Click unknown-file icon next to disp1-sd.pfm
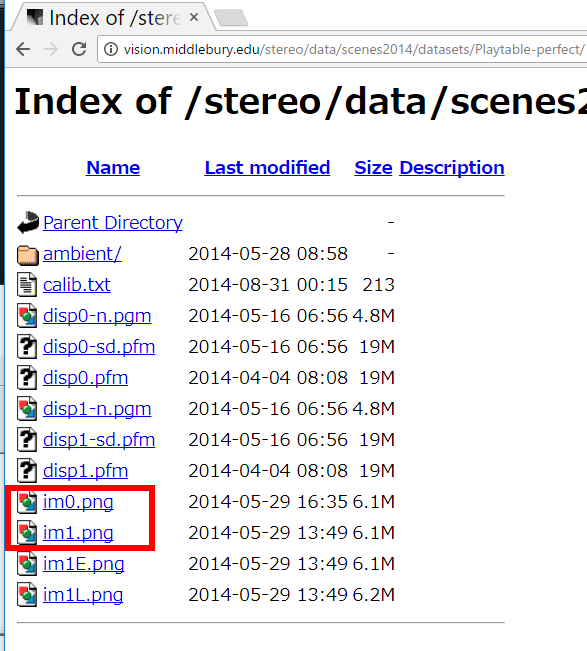This screenshot has height=651, width=587. click(x=27, y=440)
